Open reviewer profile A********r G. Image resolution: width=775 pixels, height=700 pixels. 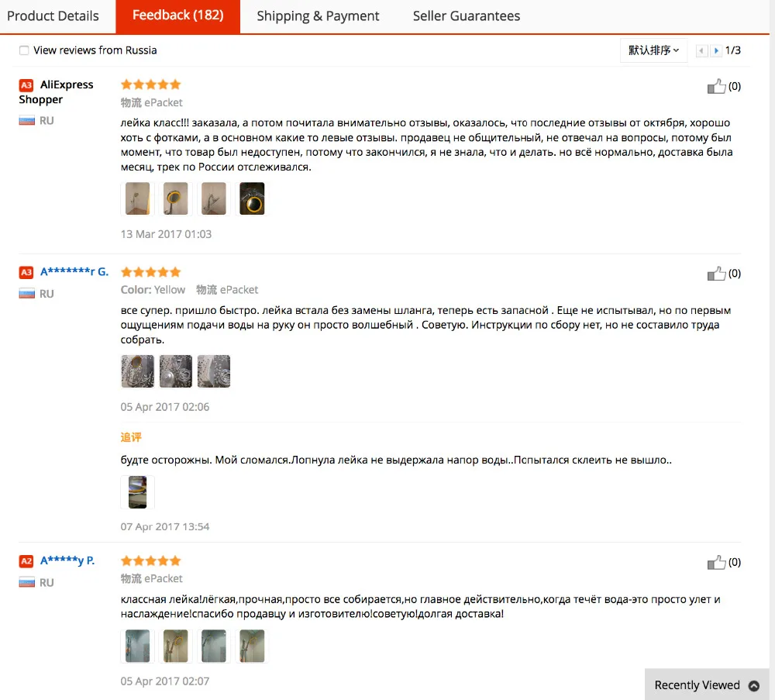pos(74,271)
